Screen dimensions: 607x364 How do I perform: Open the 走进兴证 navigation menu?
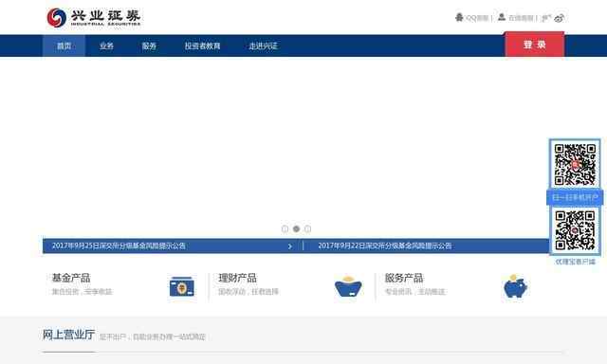(263, 45)
